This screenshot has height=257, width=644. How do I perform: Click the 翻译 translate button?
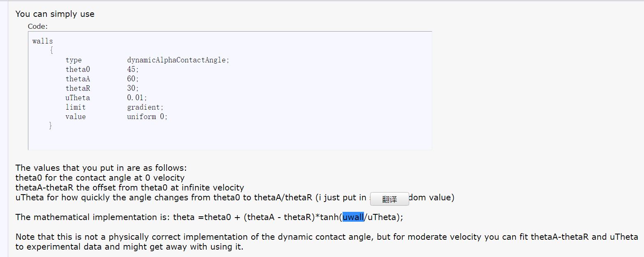click(x=389, y=199)
